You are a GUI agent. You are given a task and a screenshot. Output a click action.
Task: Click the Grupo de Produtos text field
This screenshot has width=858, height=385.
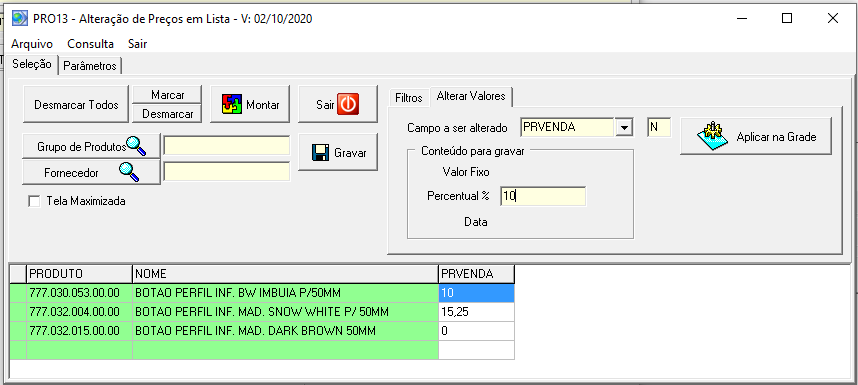pyautogui.click(x=227, y=146)
